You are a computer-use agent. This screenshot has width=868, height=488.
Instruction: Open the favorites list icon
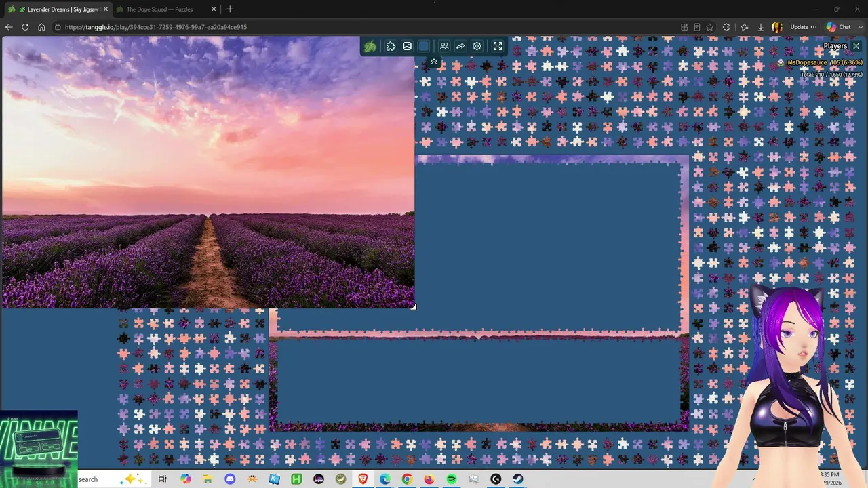click(744, 27)
